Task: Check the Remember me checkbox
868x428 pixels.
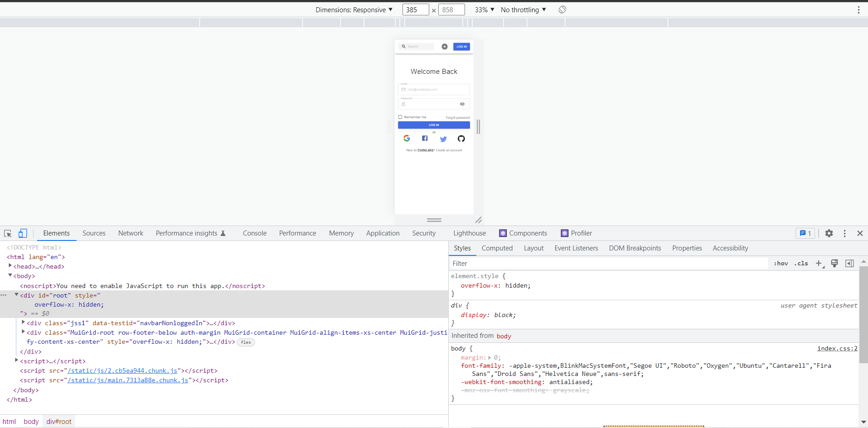Action: (x=401, y=117)
